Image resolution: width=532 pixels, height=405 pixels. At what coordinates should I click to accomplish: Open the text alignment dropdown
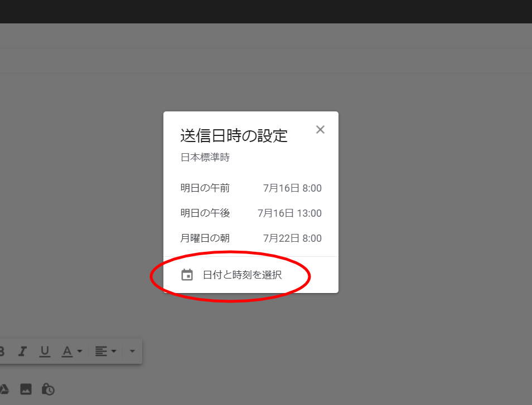point(105,351)
